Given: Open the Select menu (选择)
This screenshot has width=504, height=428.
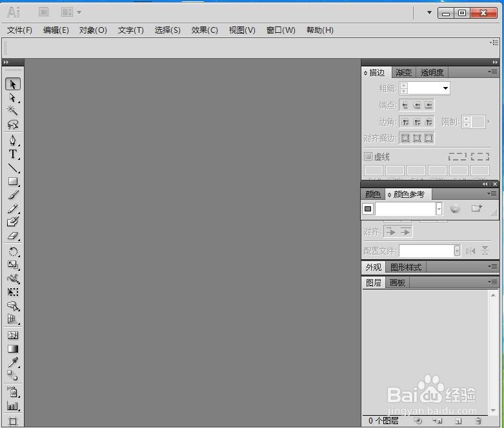Looking at the screenshot, I should (168, 30).
